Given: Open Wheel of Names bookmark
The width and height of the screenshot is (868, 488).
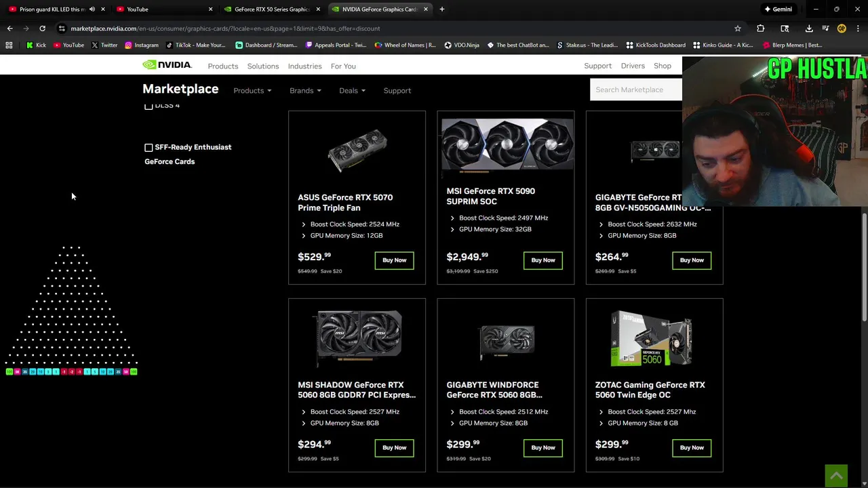Looking at the screenshot, I should [x=405, y=45].
